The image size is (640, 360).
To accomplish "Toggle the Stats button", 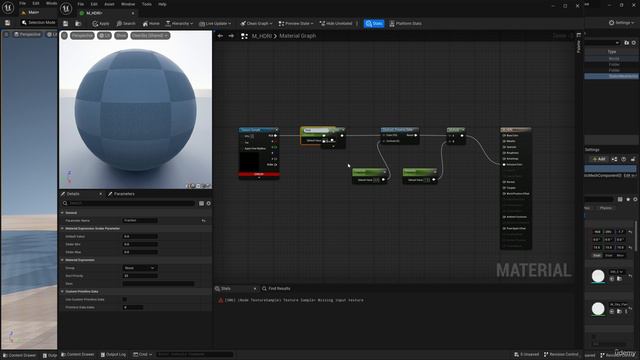I will 374,24.
